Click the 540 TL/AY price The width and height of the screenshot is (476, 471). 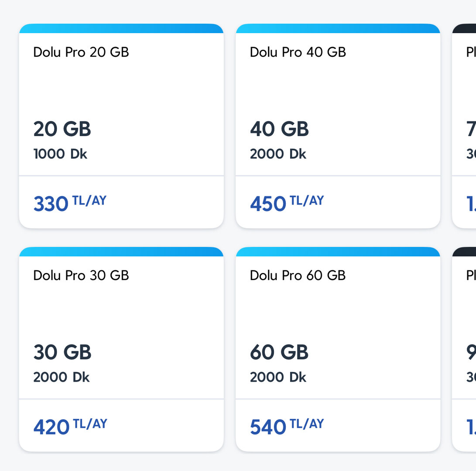[287, 427]
